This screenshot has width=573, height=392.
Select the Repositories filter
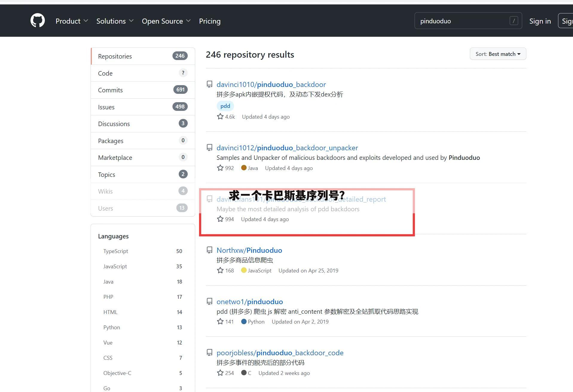(143, 56)
